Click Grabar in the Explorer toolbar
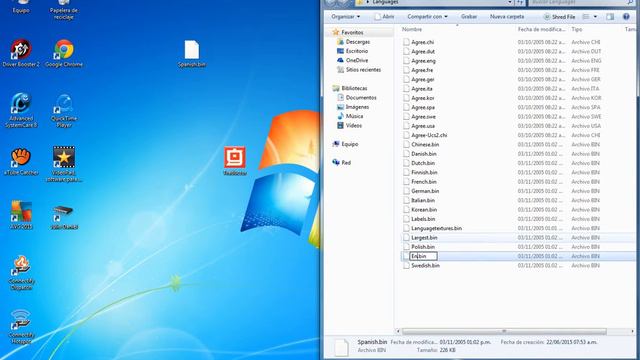This screenshot has width=640, height=360. pos(469,17)
